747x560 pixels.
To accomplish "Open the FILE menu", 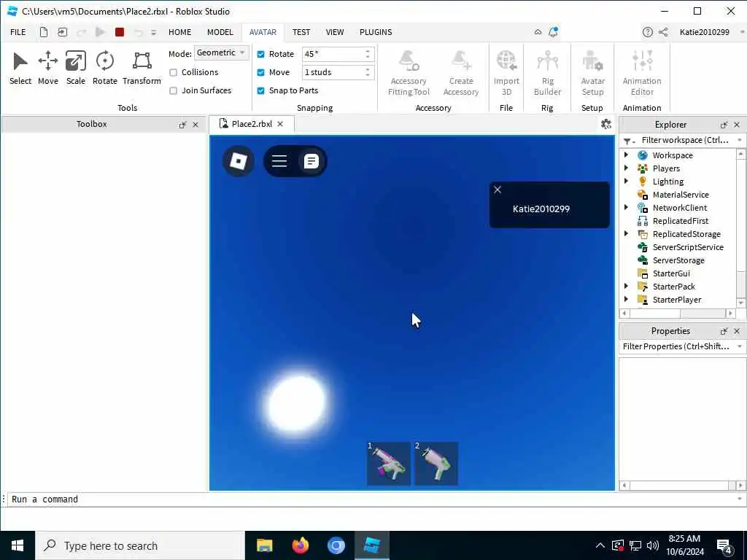I will point(18,32).
